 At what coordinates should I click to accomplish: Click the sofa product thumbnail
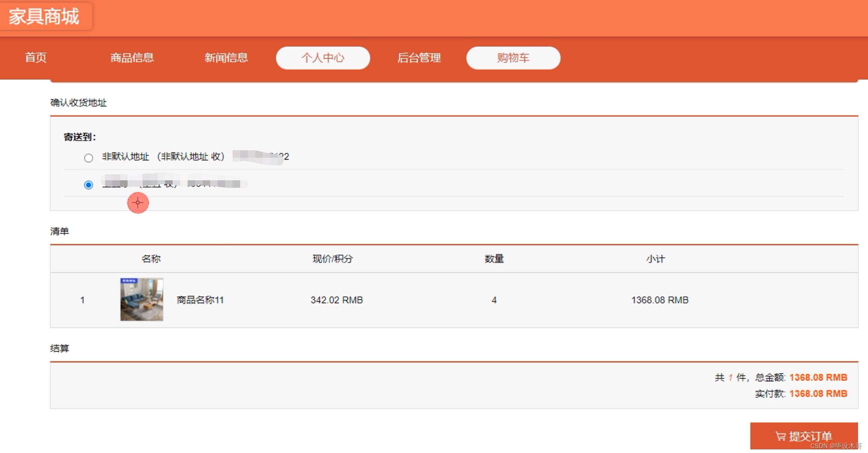(x=141, y=299)
